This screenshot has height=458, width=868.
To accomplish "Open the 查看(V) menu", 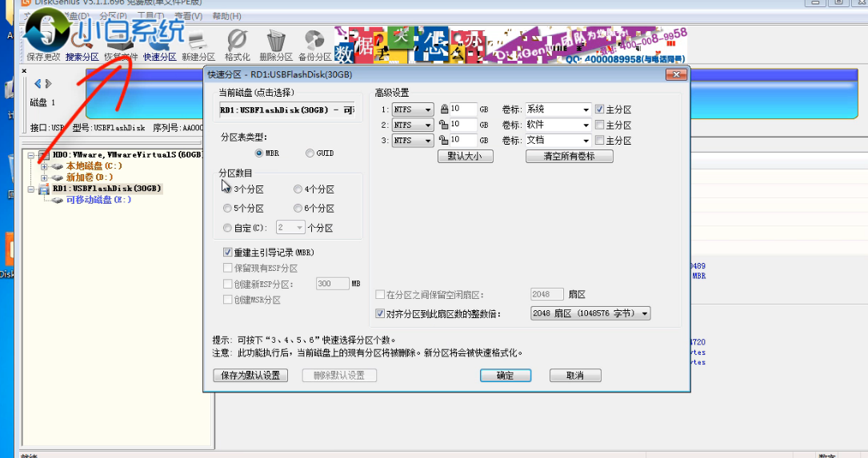I will click(188, 16).
